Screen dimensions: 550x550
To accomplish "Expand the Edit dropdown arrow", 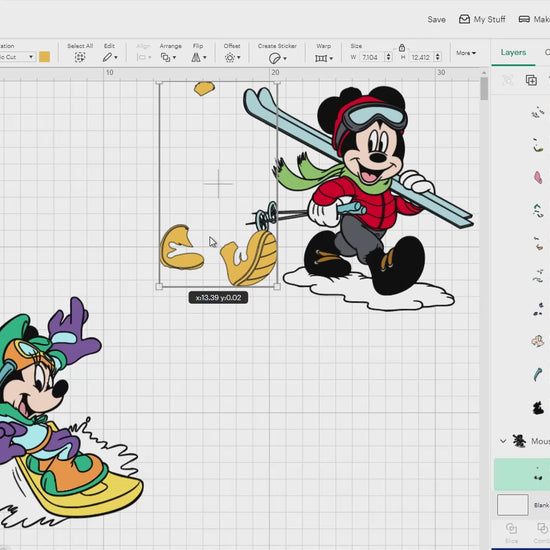I will (x=116, y=58).
